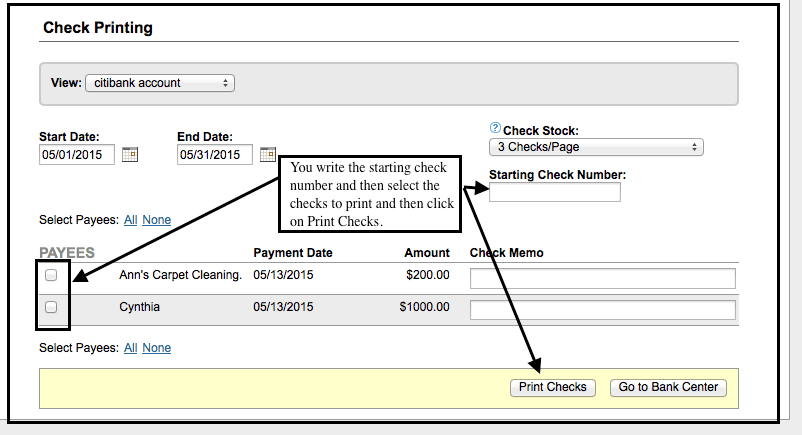
Task: Open the Start Date calendar picker icon
Action: [130, 155]
